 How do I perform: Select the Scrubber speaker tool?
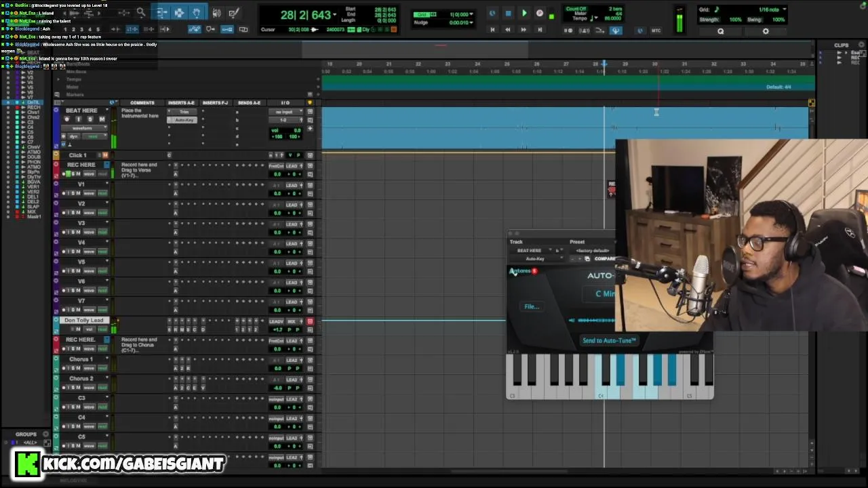click(217, 12)
